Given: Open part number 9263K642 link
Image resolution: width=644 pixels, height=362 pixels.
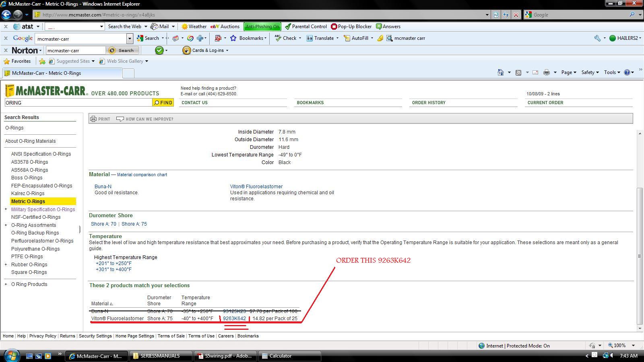Looking at the screenshot, I should tap(234, 319).
